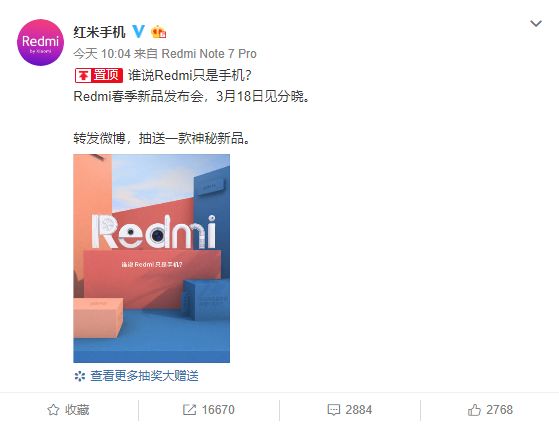
Task: Open the Redmi poster image thumbnail
Action: pyautogui.click(x=152, y=258)
